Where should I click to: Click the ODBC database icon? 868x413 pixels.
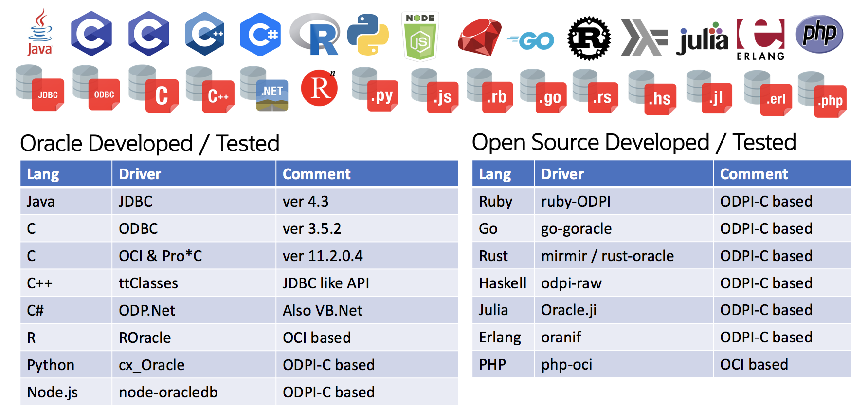[96, 88]
